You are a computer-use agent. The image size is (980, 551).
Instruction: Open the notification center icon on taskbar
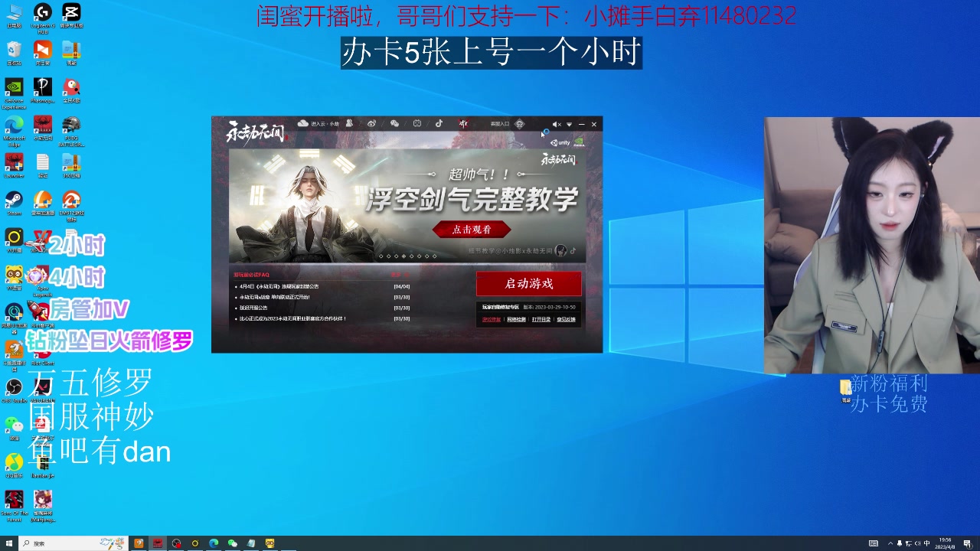click(x=967, y=543)
